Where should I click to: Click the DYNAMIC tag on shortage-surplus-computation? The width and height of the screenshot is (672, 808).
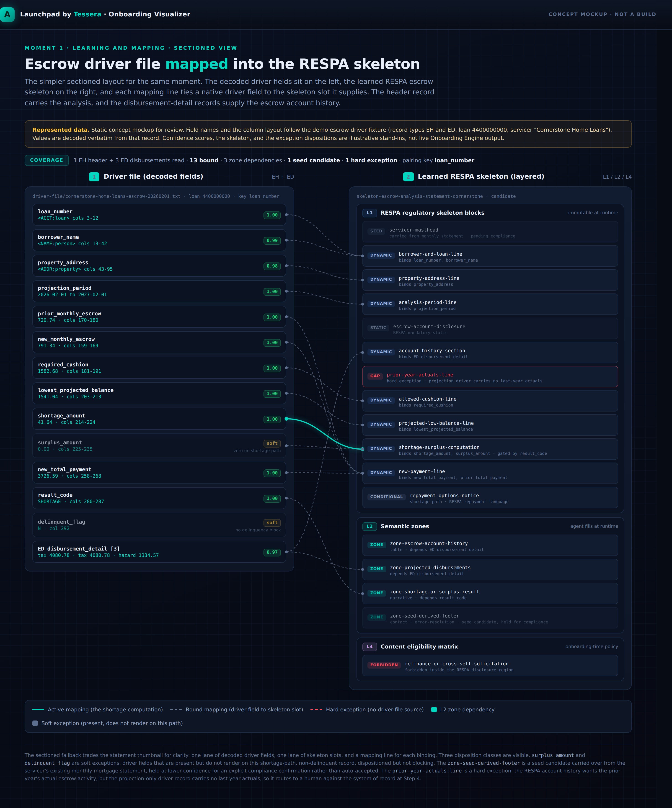(381, 449)
